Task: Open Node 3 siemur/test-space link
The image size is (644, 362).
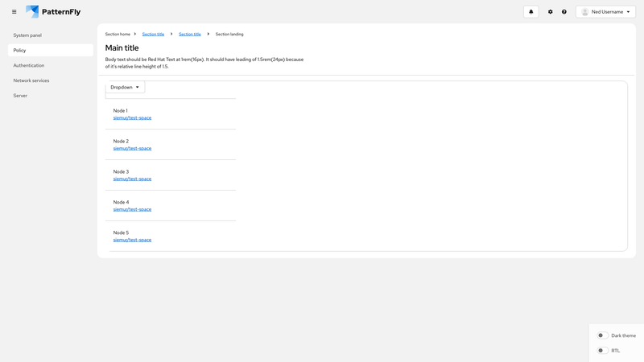Action: coord(132,179)
